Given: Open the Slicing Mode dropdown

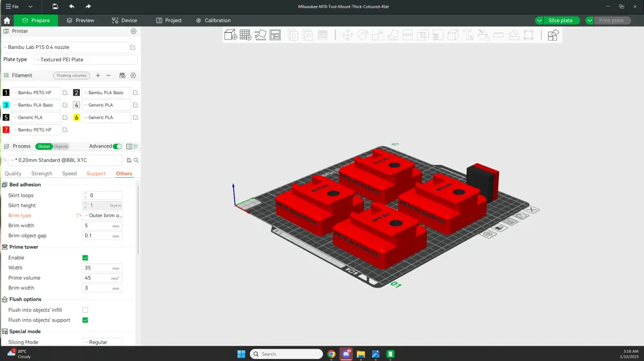Looking at the screenshot, I should pyautogui.click(x=102, y=342).
